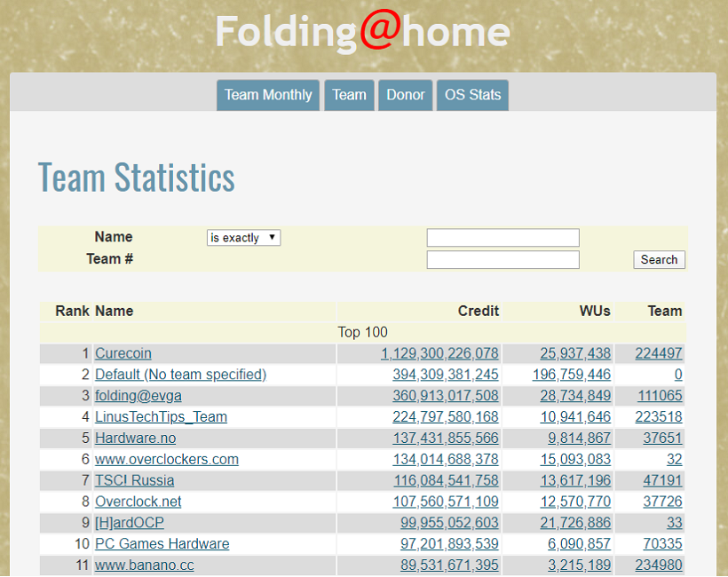This screenshot has width=728, height=577.
Task: Click [H]ardOCP WUs 21,726,886
Action: 575,523
